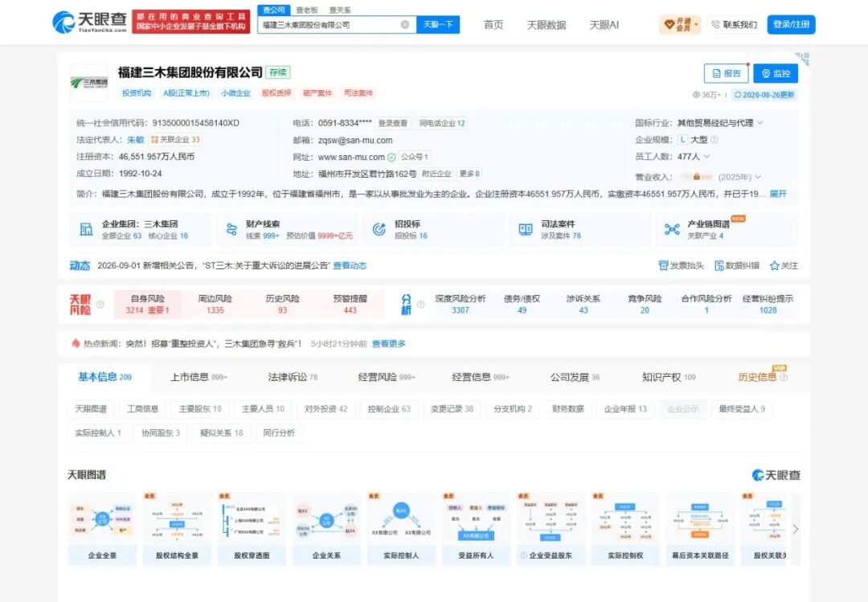Switch to the intellectual property (知识产权) tab
The image size is (868, 602).
[668, 377]
